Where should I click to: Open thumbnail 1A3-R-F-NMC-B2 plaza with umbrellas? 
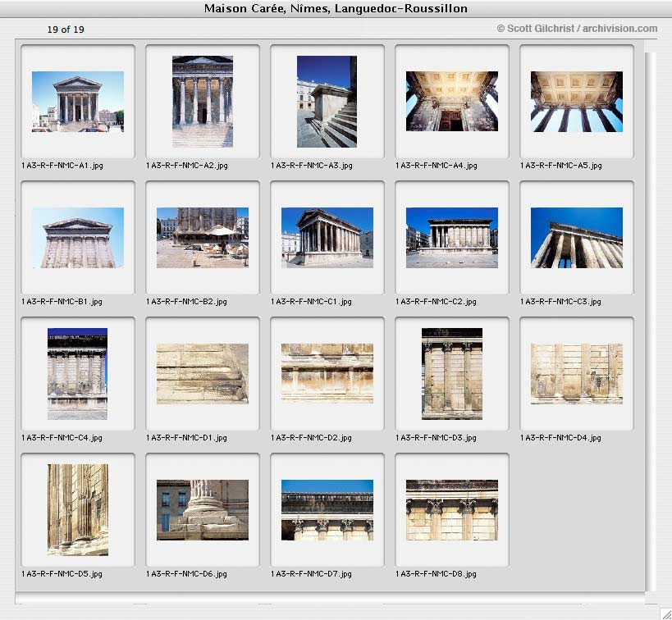203,238
